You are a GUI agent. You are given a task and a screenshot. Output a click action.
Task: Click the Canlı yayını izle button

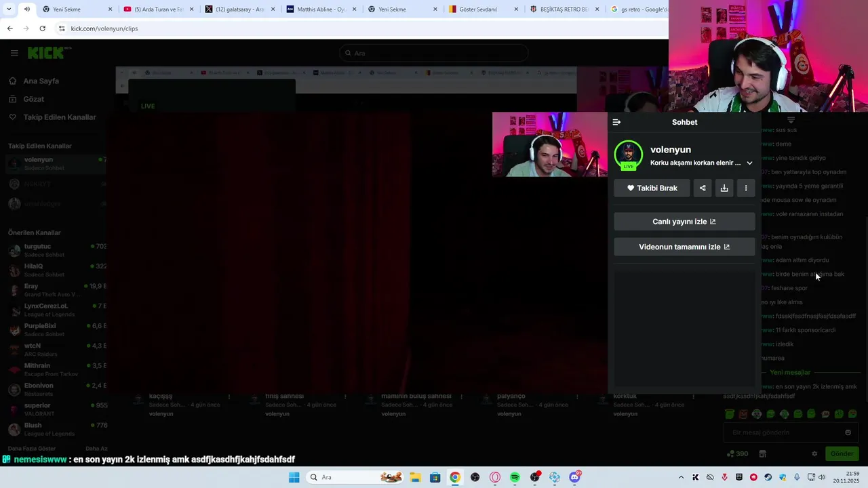click(684, 222)
